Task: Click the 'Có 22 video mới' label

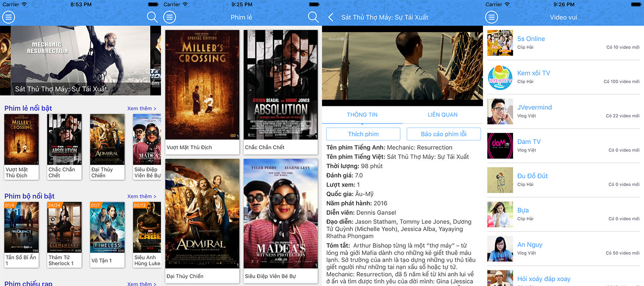Action: pyautogui.click(x=623, y=116)
